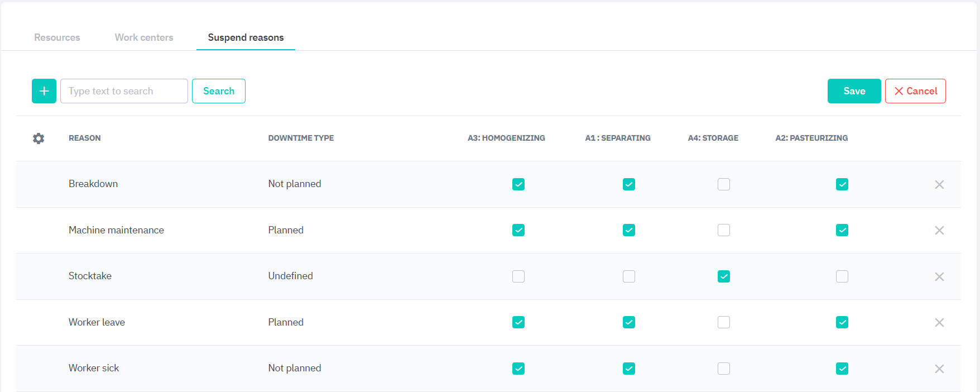Disable A2: Pasteurizing for Worker leave

click(x=842, y=322)
